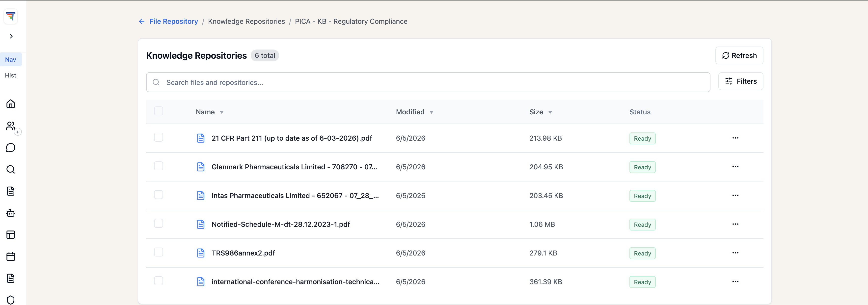Open the calendar icon in sidebar
The height and width of the screenshot is (305, 868).
pyautogui.click(x=11, y=256)
